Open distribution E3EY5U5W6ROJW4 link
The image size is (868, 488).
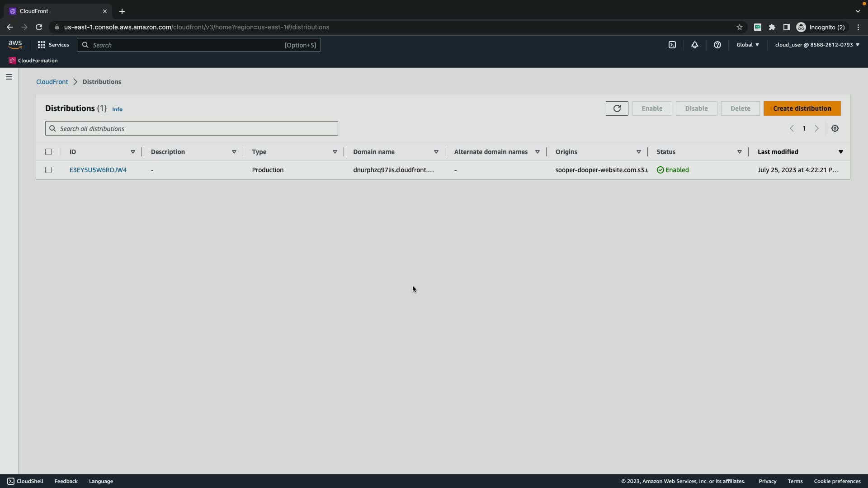98,170
